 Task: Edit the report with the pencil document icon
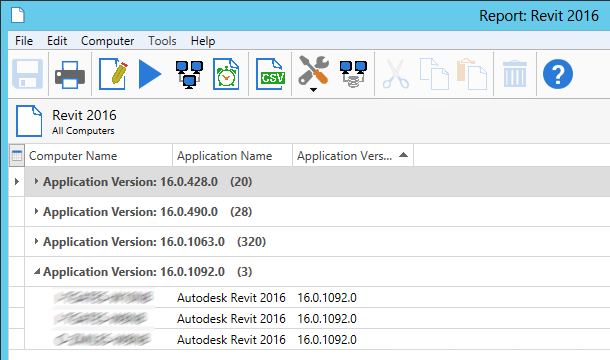(113, 74)
